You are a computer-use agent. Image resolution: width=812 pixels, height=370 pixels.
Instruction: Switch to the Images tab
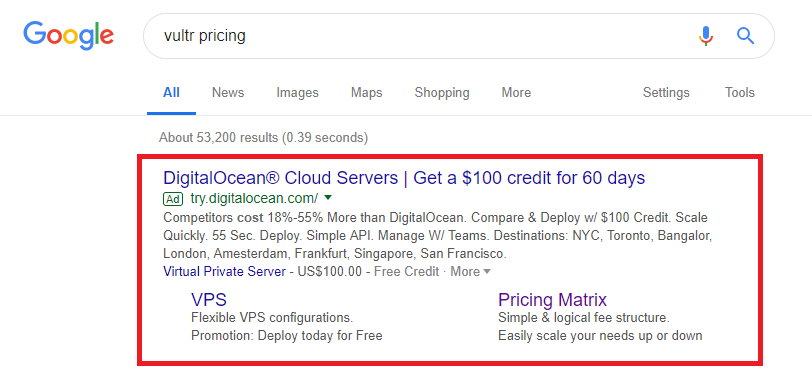pyautogui.click(x=297, y=93)
